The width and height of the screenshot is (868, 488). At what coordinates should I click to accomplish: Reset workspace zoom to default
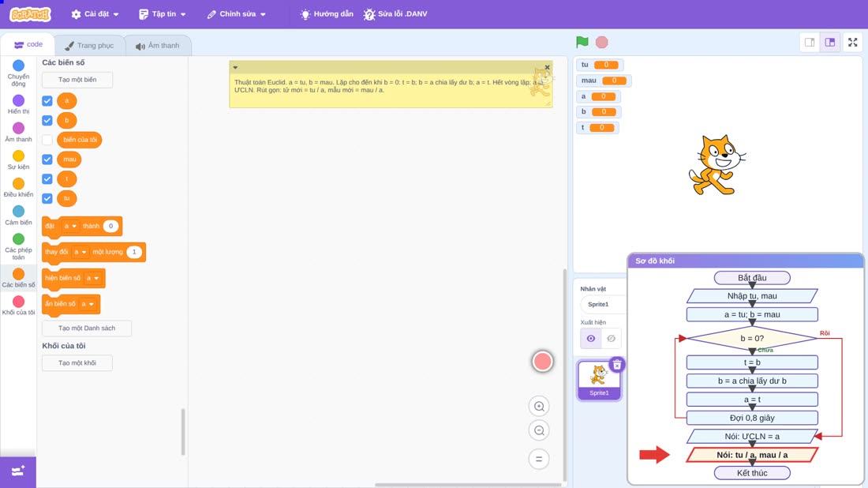[x=539, y=459]
